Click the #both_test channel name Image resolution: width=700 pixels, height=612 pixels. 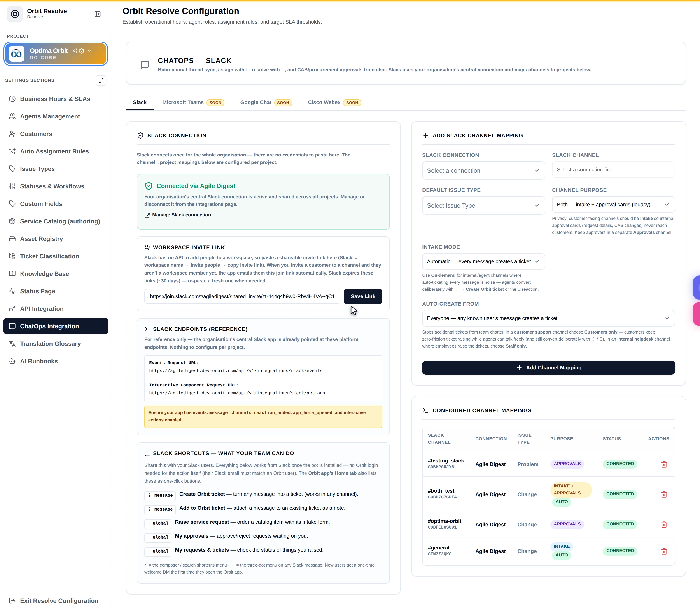(441, 491)
